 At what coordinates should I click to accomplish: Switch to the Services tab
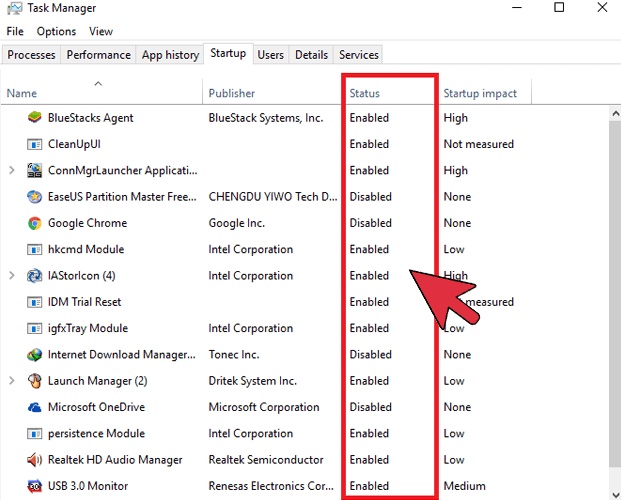358,55
